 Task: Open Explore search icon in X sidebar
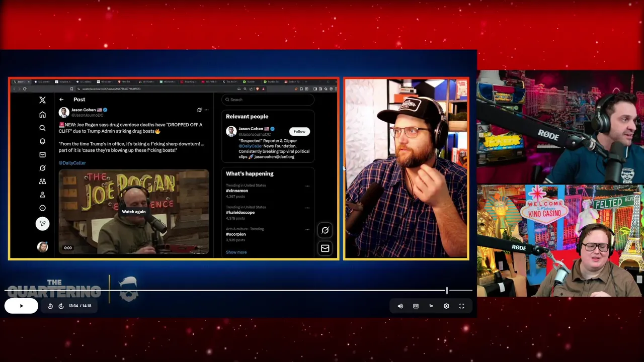tap(42, 128)
